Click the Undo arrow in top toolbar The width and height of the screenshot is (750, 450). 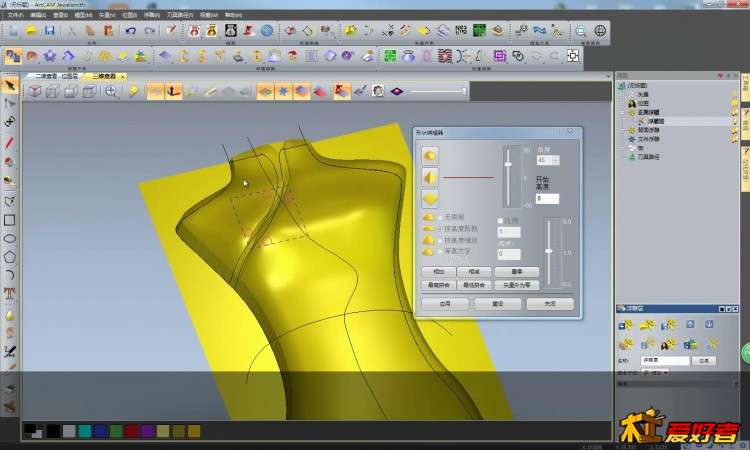[x=129, y=31]
